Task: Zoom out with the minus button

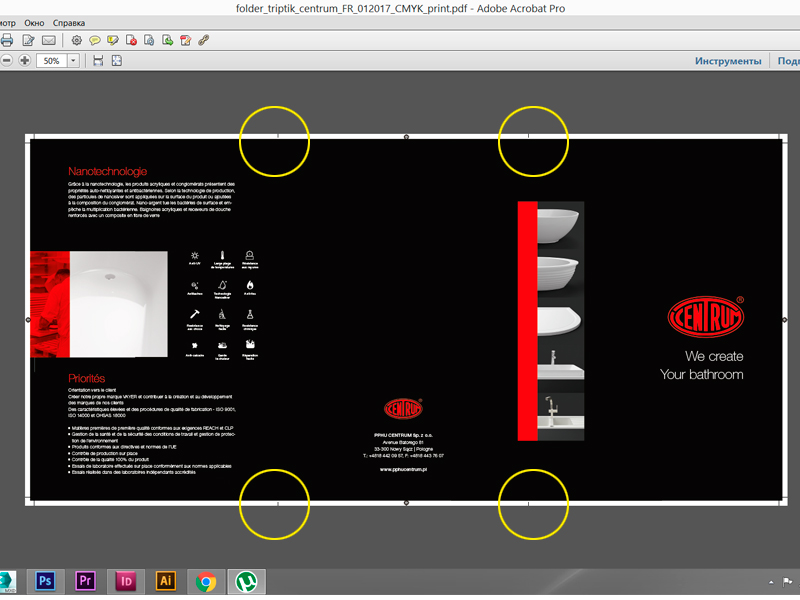Action: [6, 61]
